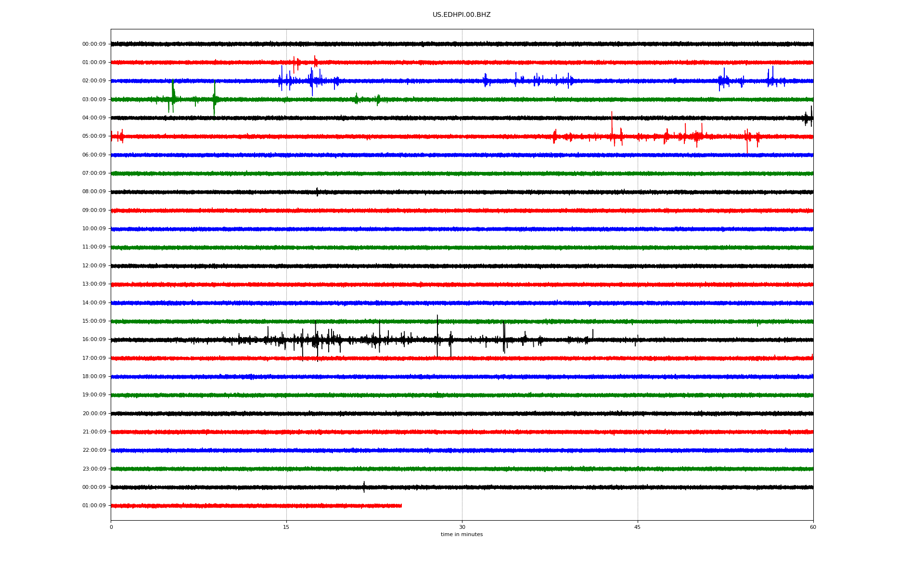Click the plot title US.EDHPI.00.BHZ
Viewport: 924px width, 578px height.
(x=461, y=15)
